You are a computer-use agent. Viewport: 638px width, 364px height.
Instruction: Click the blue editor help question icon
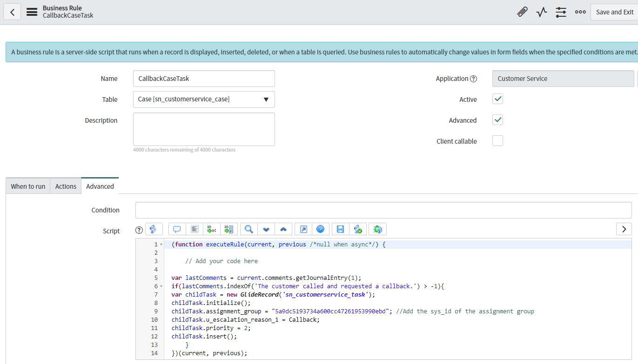[x=320, y=229]
